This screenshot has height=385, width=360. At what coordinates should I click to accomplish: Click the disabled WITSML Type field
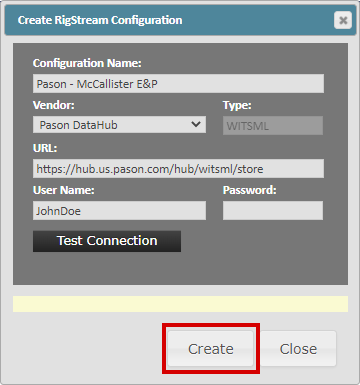(273, 126)
